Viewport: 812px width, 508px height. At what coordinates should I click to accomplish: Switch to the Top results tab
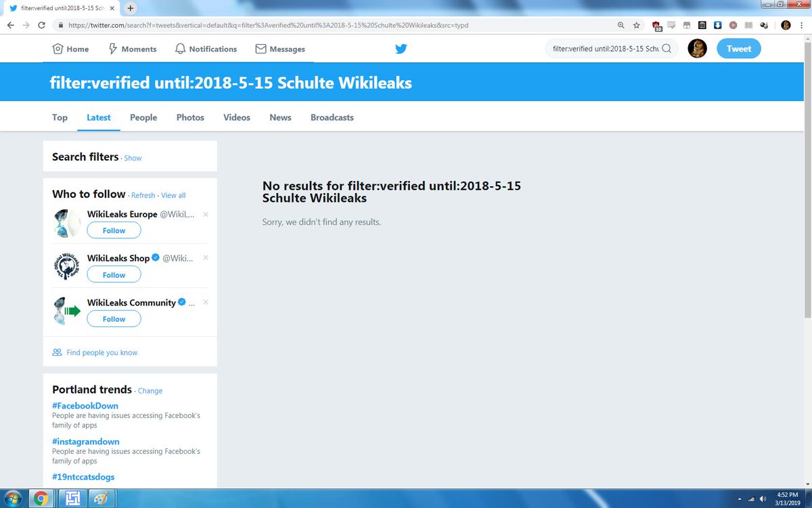60,117
